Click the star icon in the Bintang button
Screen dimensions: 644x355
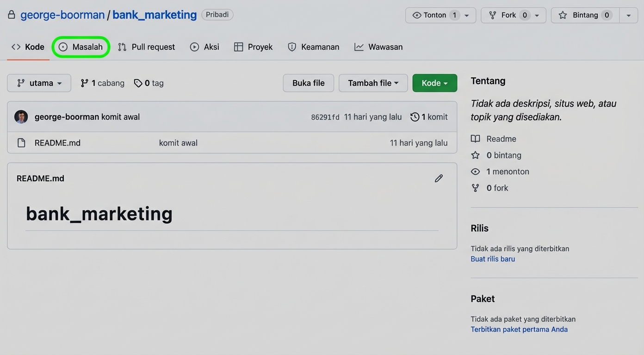[x=563, y=15]
